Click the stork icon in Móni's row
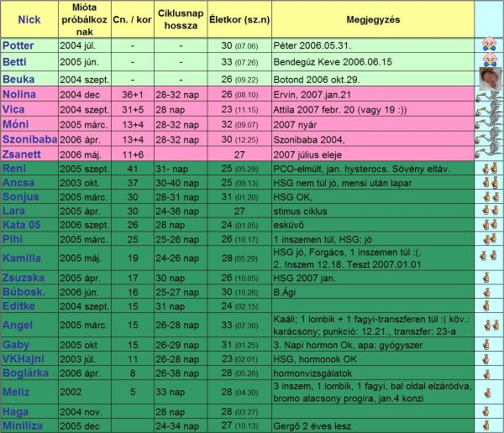 [x=488, y=124]
